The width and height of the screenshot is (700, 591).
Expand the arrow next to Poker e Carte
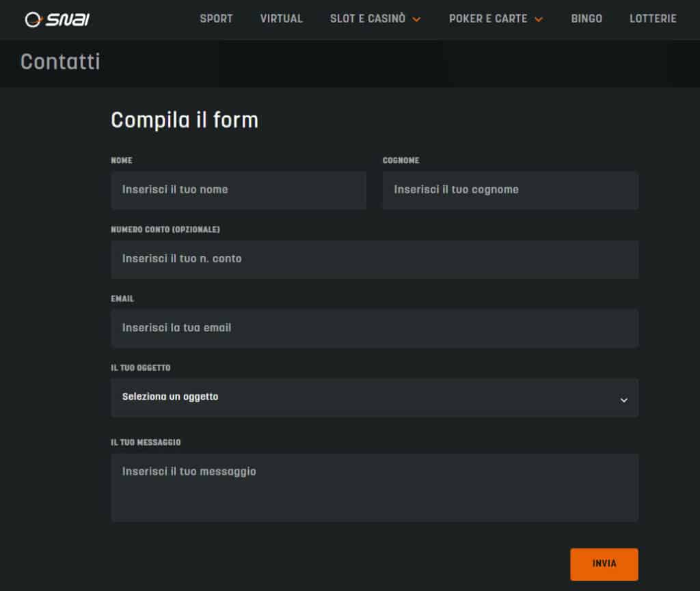click(x=539, y=20)
